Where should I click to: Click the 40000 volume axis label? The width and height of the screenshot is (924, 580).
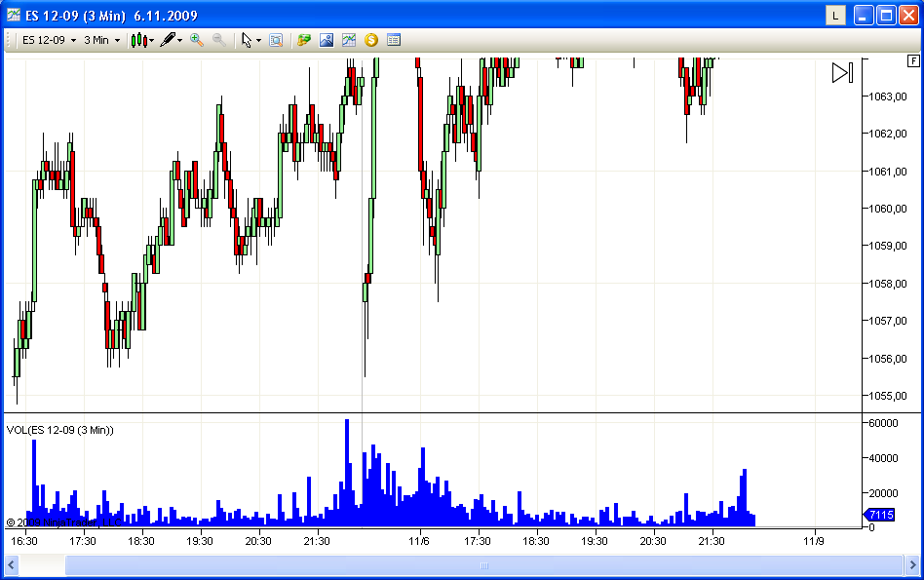tap(883, 458)
